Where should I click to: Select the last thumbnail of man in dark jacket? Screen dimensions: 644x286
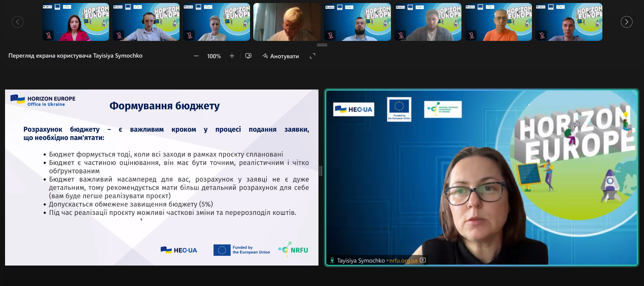tap(569, 22)
